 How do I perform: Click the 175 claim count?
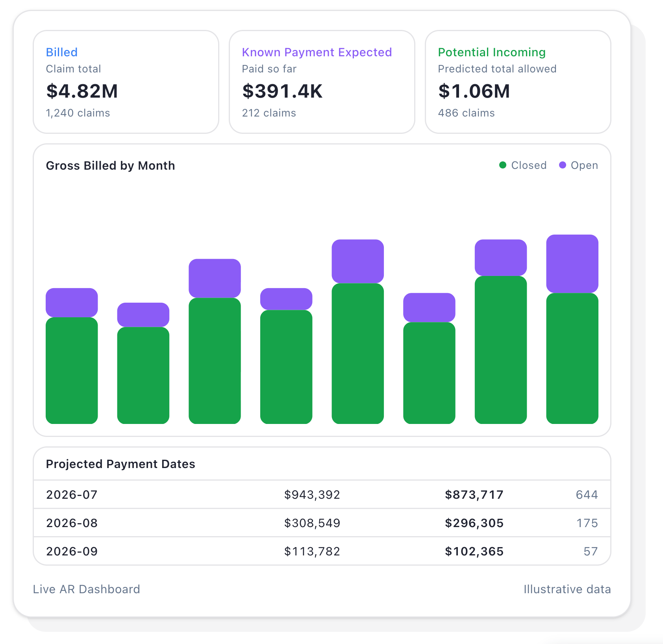coord(587,523)
